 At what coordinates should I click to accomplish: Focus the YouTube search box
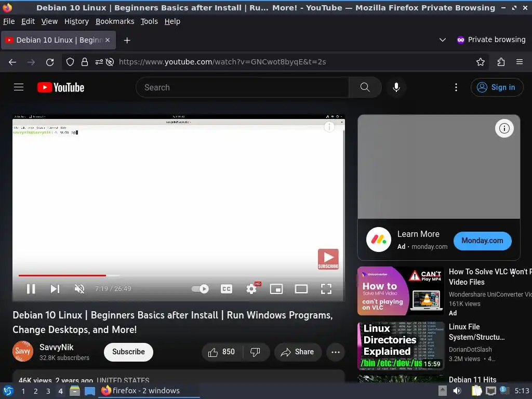[x=242, y=87]
